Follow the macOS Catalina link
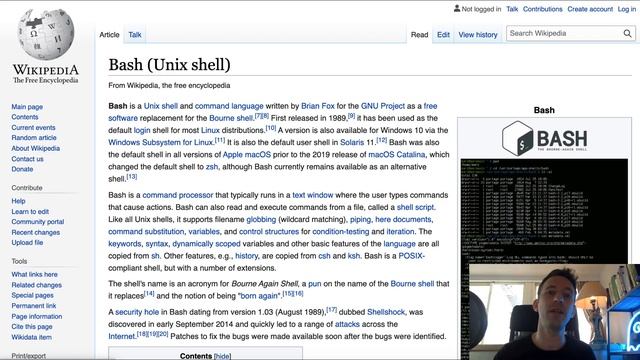This screenshot has width=640, height=360. pos(397,155)
